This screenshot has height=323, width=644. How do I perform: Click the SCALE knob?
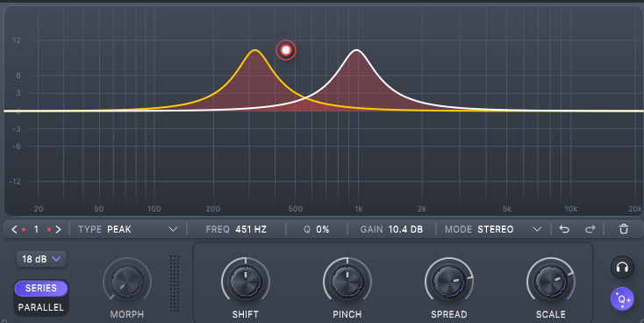point(551,282)
